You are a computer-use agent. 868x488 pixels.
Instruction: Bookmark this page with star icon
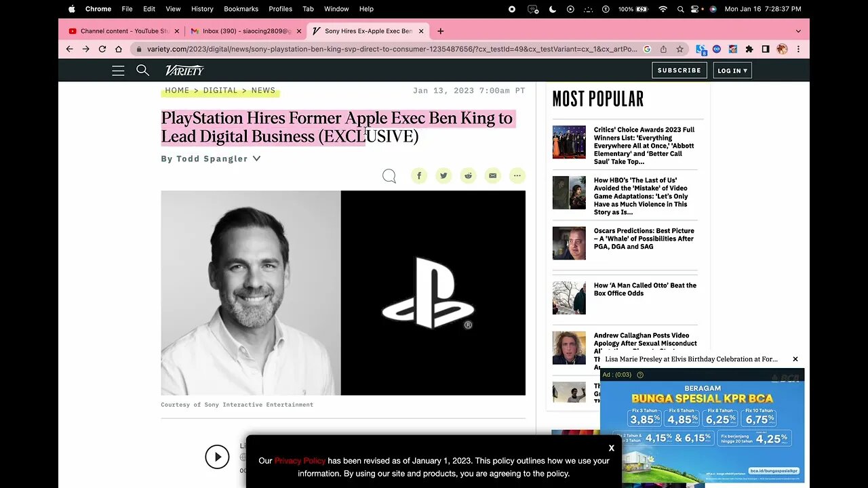pos(679,49)
